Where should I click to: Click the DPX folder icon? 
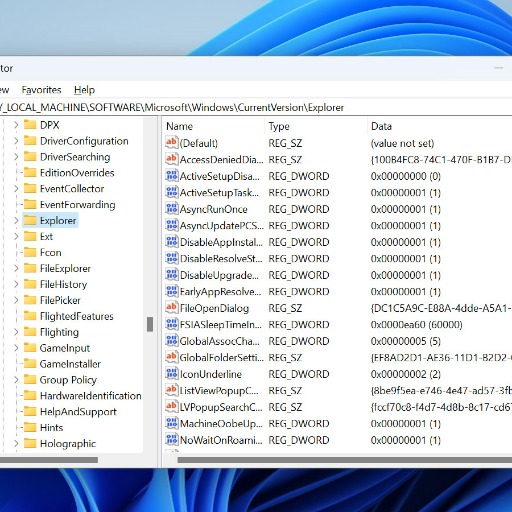click(x=30, y=125)
